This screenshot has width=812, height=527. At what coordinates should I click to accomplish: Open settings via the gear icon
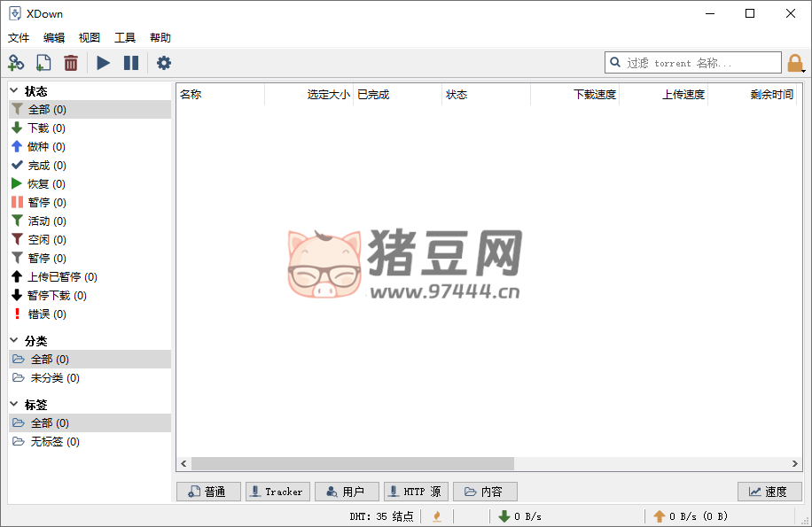point(164,63)
